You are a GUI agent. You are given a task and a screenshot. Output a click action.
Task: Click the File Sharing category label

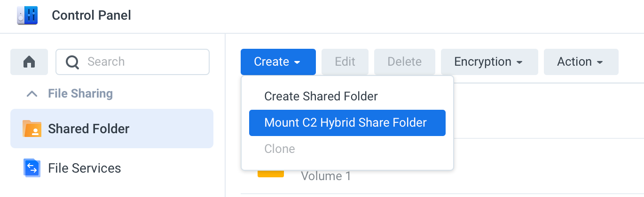80,94
